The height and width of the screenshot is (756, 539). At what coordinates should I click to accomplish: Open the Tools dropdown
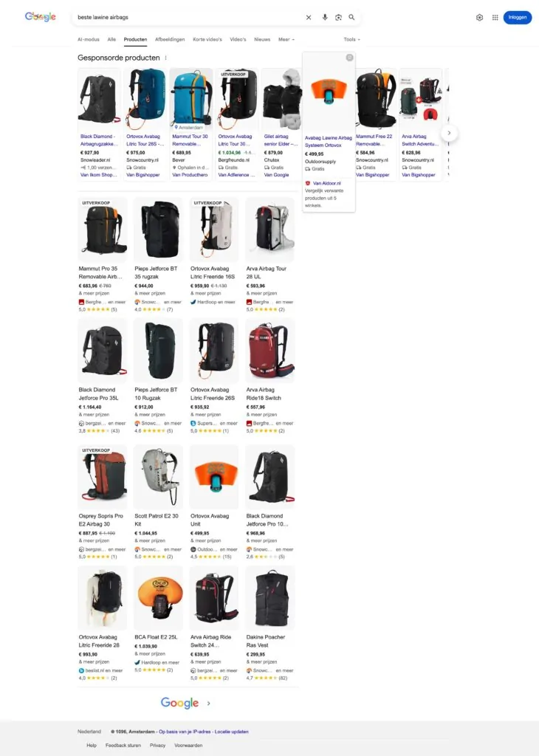352,40
